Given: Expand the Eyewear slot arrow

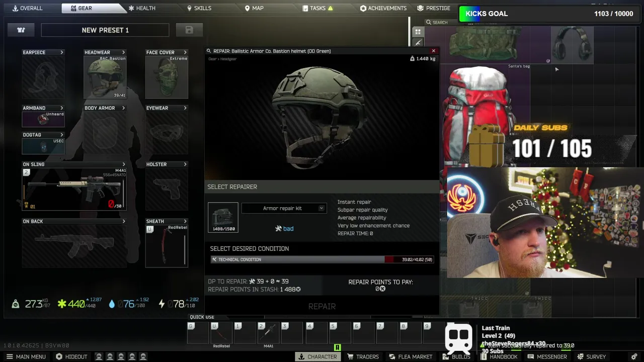Looking at the screenshot, I should point(185,108).
